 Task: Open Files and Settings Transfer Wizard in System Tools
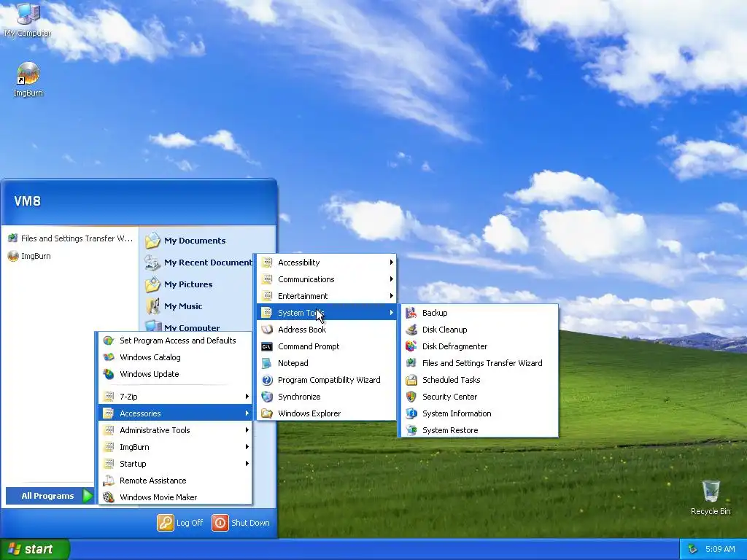click(479, 363)
